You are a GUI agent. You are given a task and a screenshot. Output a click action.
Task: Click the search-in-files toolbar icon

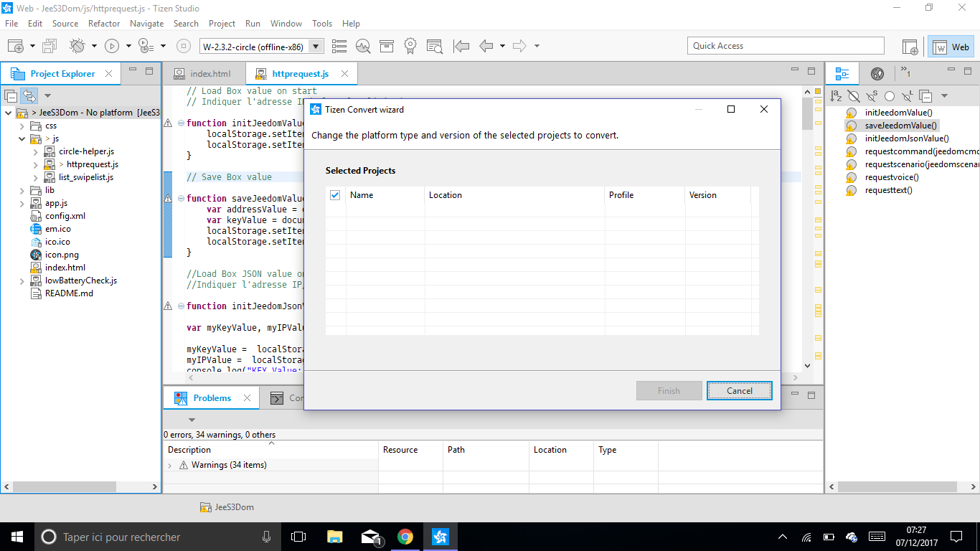434,46
